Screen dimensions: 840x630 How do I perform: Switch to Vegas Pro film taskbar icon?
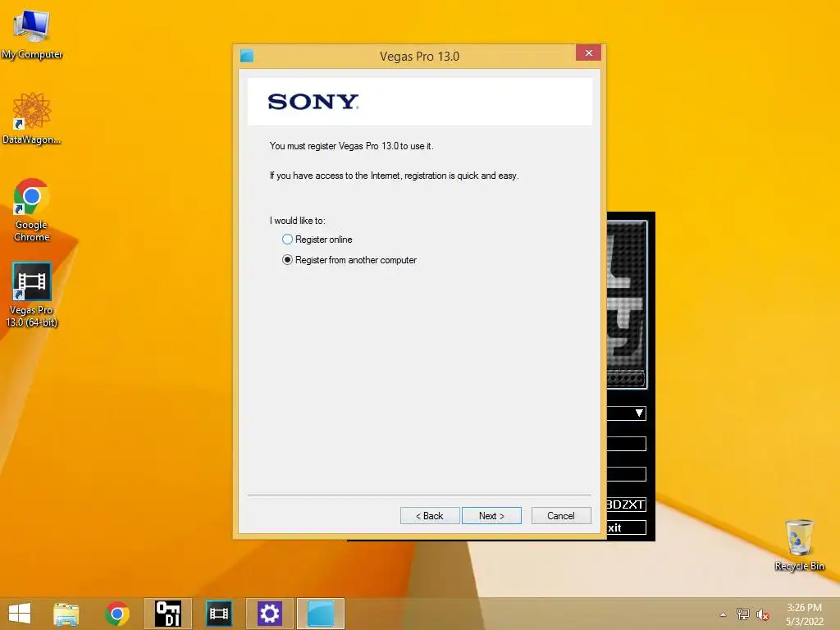[x=219, y=614]
